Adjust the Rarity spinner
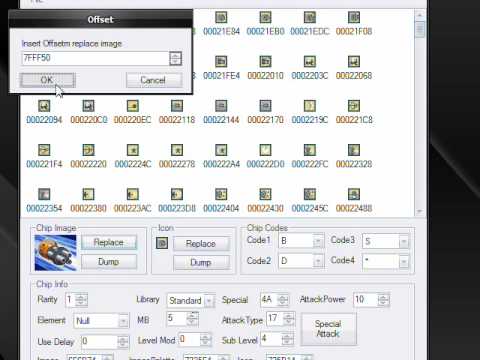480x360 pixels. pos(81,300)
